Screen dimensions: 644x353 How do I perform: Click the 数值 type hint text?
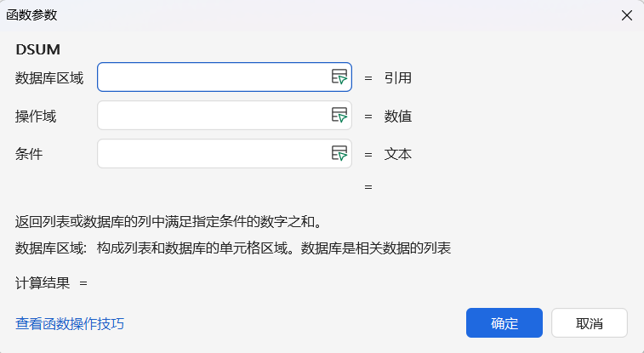[x=398, y=116]
